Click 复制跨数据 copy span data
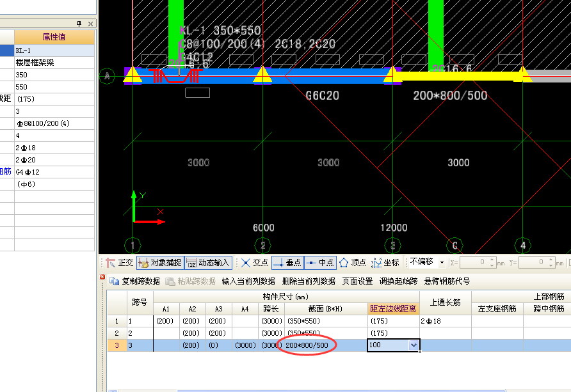The image size is (571, 392). click(134, 281)
